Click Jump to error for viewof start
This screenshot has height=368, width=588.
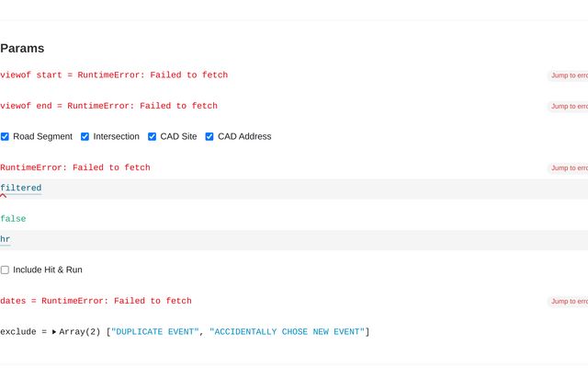[x=568, y=75]
